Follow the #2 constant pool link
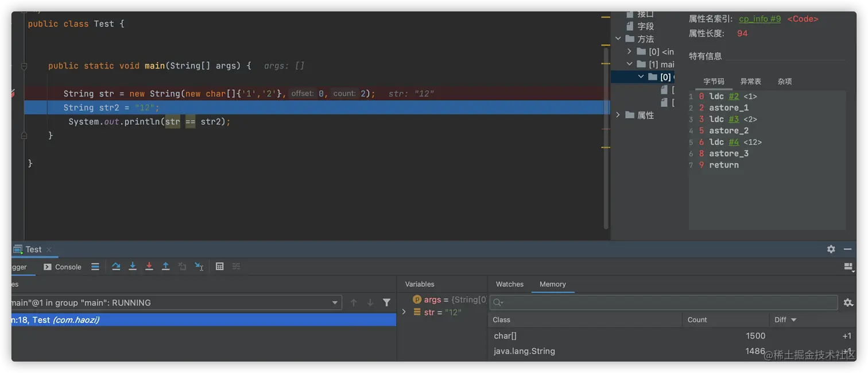 click(x=734, y=97)
